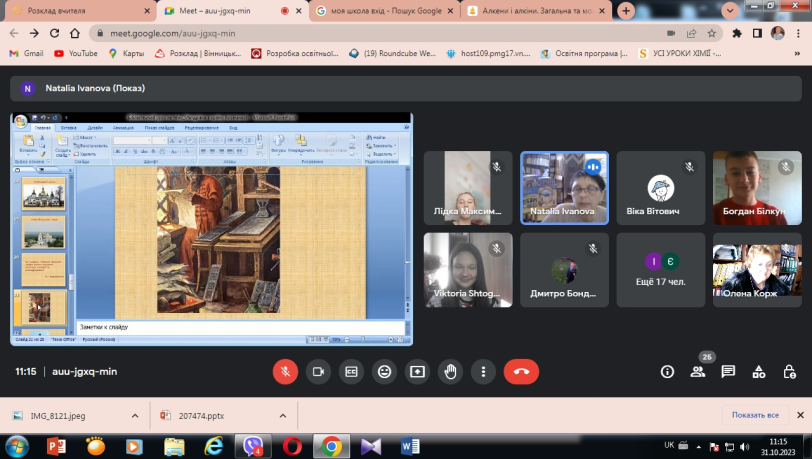The width and height of the screenshot is (812, 459).
Task: Open the extensions puzzle icon
Action: [737, 33]
